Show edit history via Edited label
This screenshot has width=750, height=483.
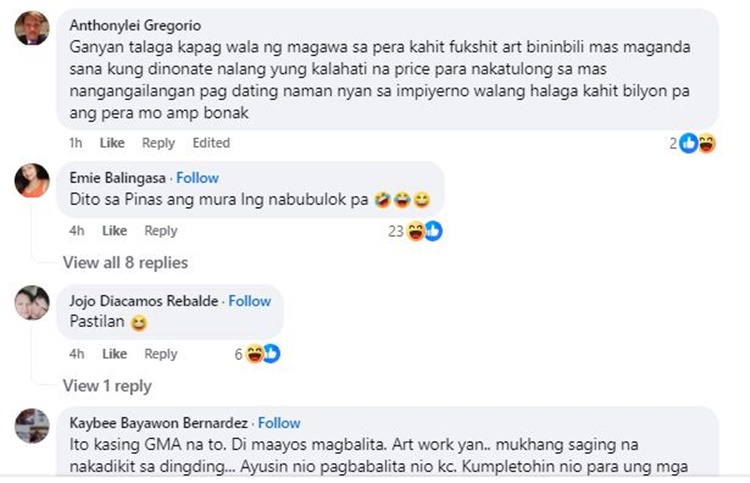(211, 143)
